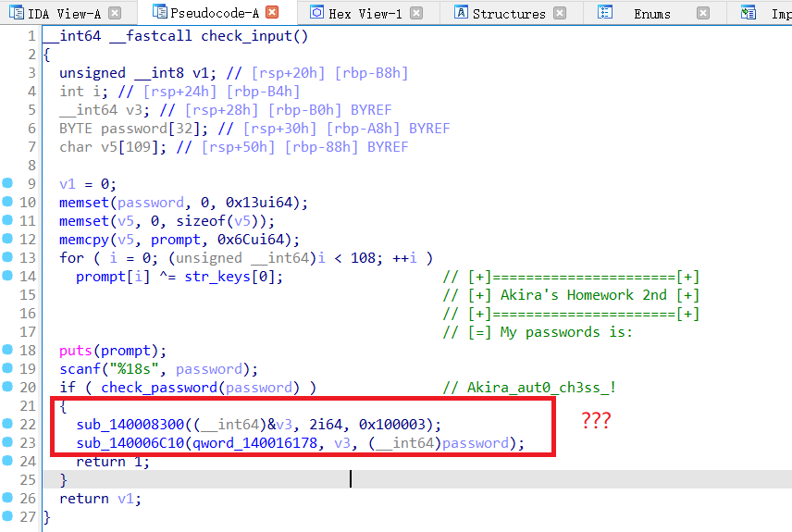Click the Structures tab icon
The width and height of the screenshot is (792, 532).
pos(461,12)
